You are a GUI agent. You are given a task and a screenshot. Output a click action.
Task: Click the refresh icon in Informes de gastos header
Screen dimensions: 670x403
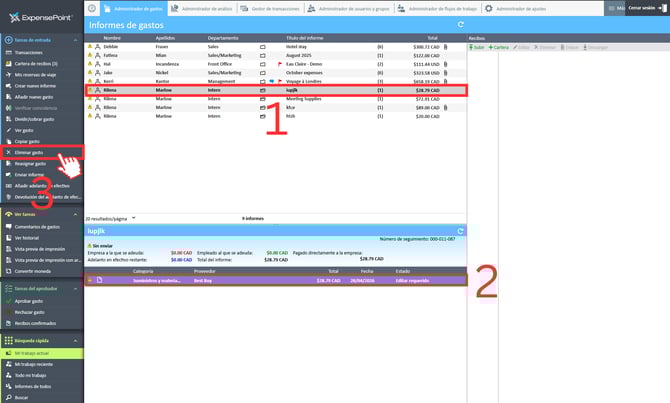click(459, 24)
